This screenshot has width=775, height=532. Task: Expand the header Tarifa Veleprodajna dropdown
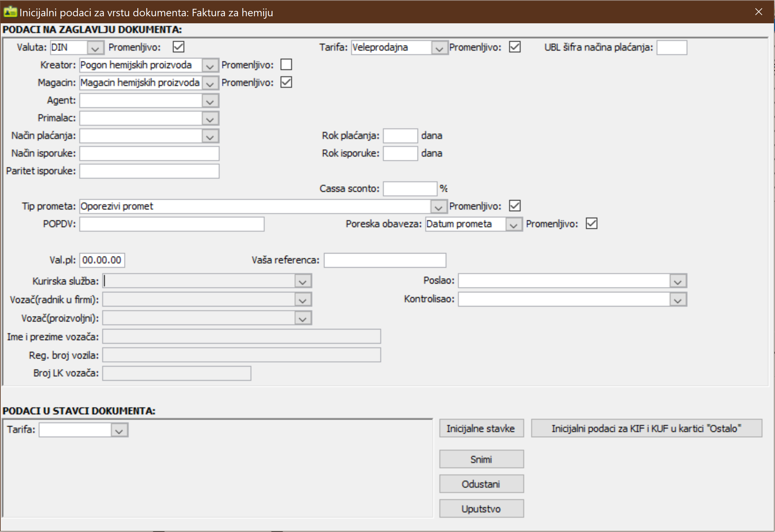tap(439, 48)
